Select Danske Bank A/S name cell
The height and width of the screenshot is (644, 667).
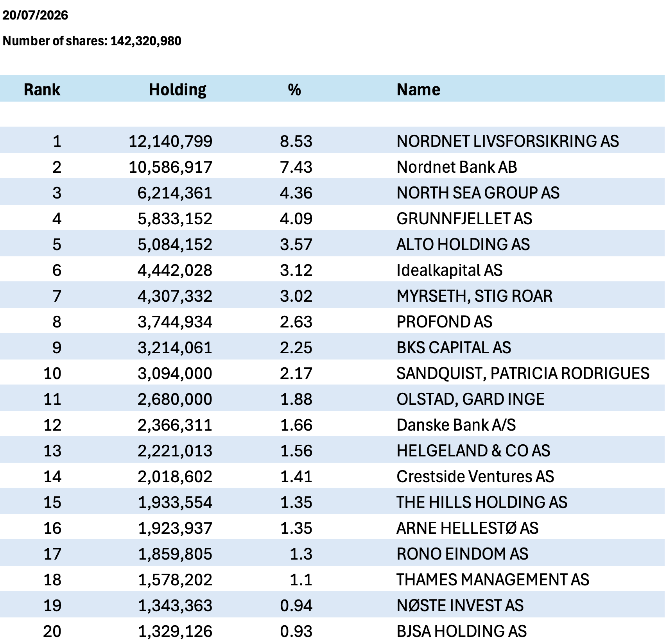(x=456, y=425)
